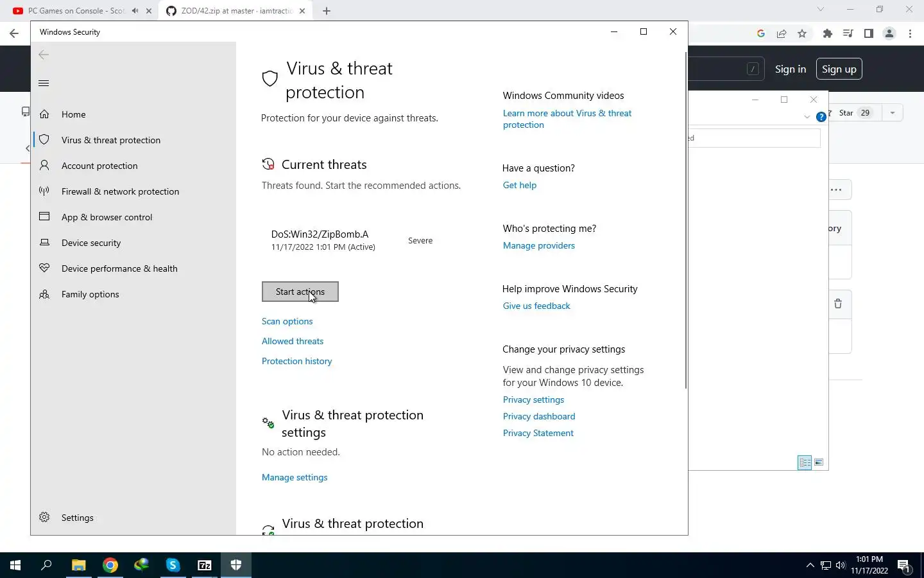
Task: Click the Get help link
Action: pyautogui.click(x=519, y=185)
